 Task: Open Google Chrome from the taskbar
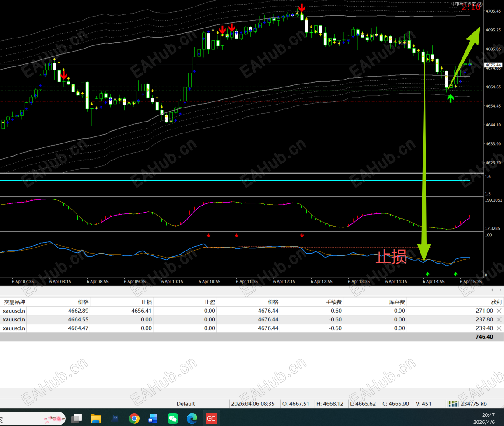coord(134,419)
